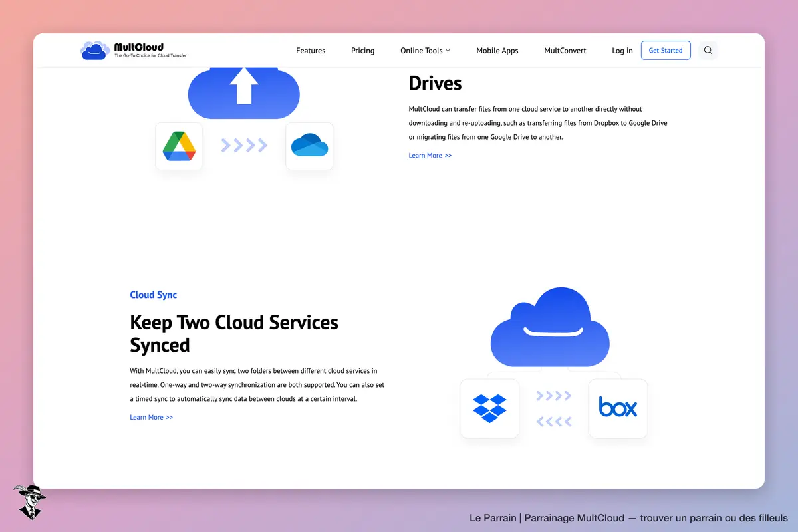This screenshot has width=798, height=532.
Task: Click the Log in link
Action: pyautogui.click(x=622, y=51)
